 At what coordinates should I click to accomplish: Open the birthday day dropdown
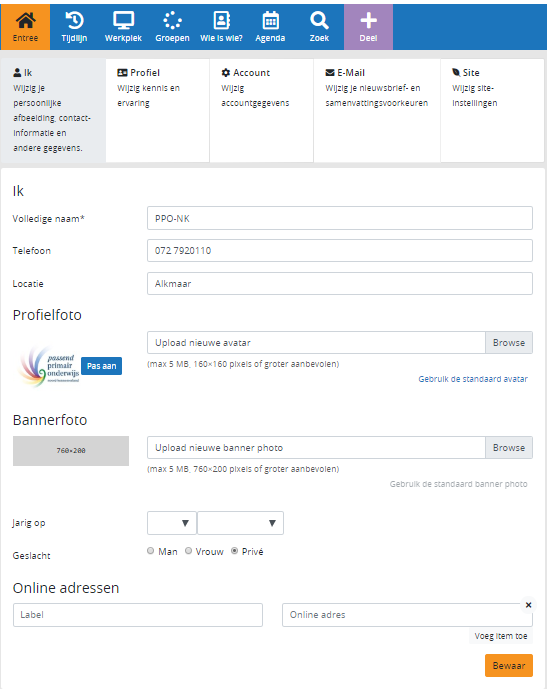pyautogui.click(x=172, y=523)
